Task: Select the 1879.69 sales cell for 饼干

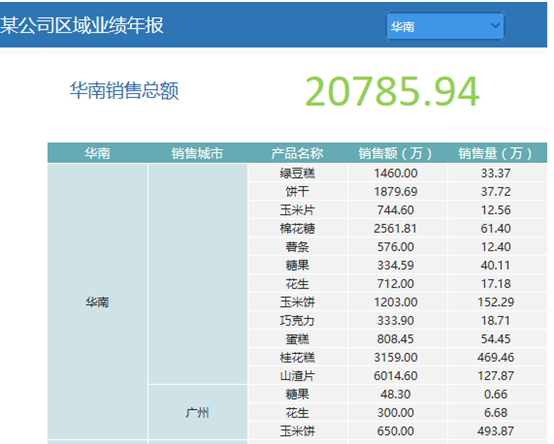Action: tap(396, 191)
